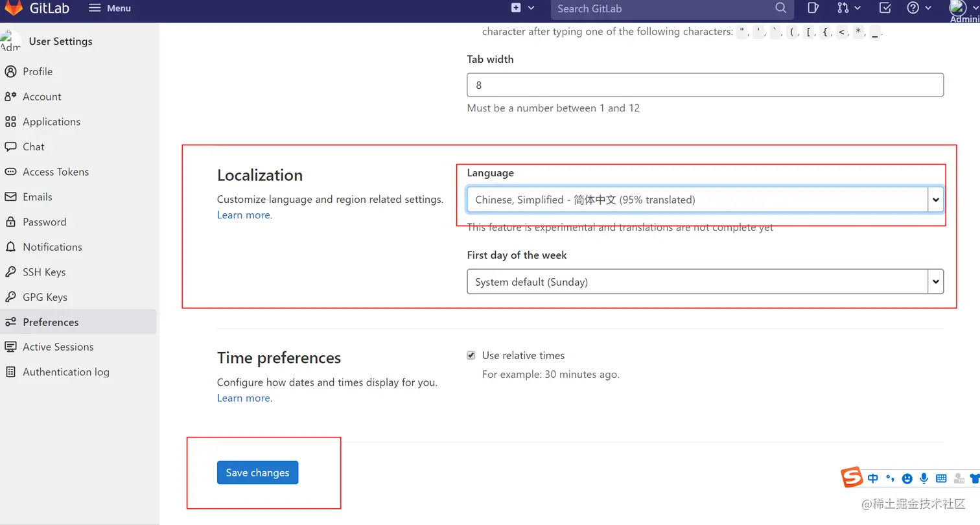
Task: Open the Merge requests icon
Action: pos(843,8)
